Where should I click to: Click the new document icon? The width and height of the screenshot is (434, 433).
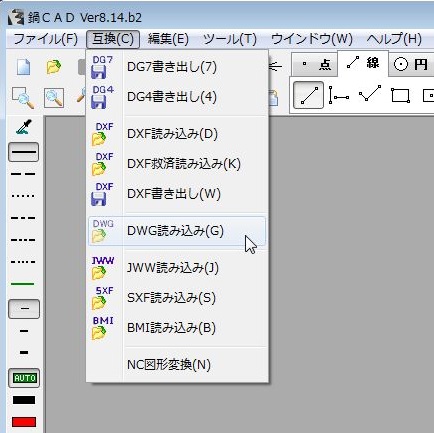pos(23,67)
